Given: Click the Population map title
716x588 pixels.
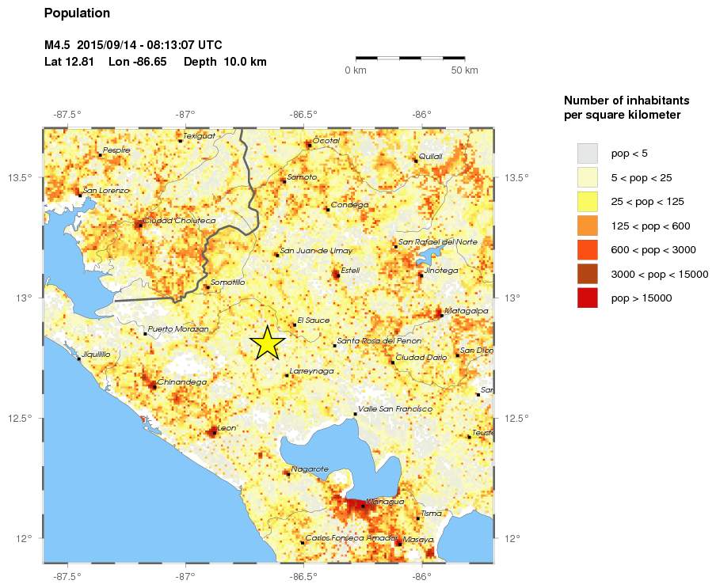Looking at the screenshot, I should [78, 13].
